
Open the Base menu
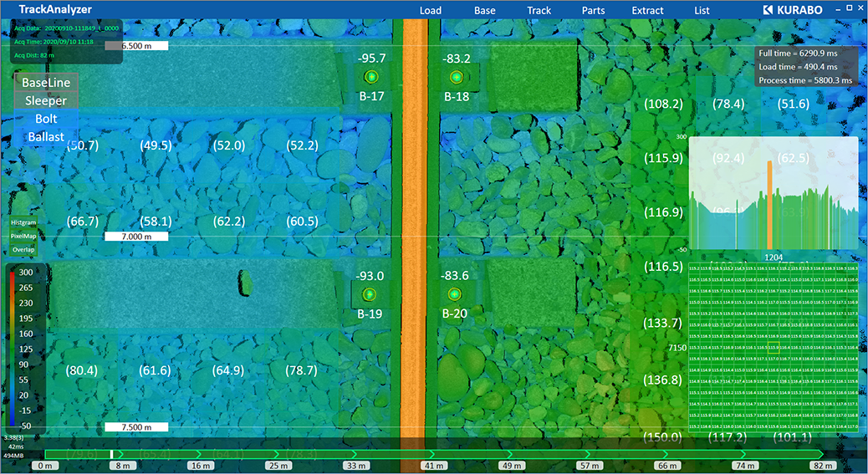(484, 10)
